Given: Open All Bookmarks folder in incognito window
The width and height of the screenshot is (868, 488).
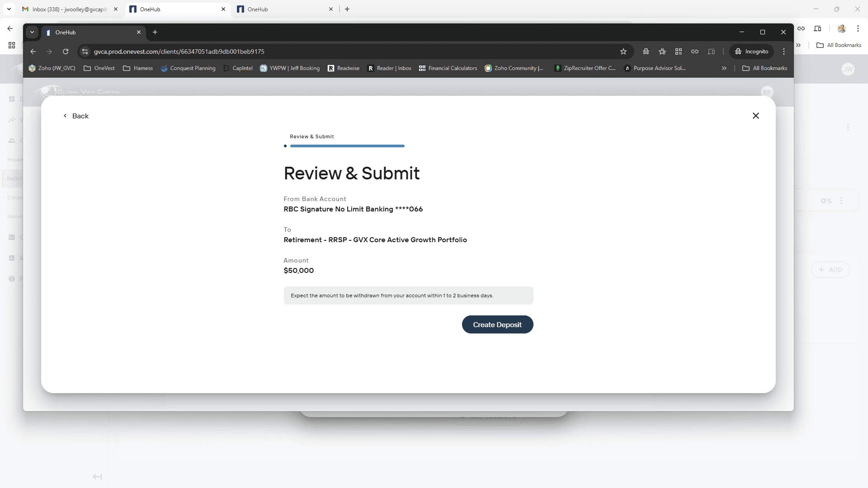Looking at the screenshot, I should [765, 68].
